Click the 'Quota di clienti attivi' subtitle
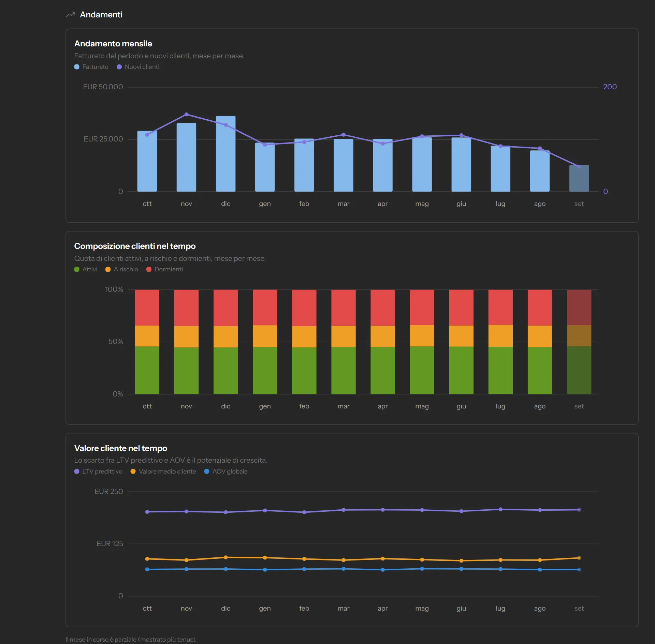655x644 pixels. click(170, 258)
